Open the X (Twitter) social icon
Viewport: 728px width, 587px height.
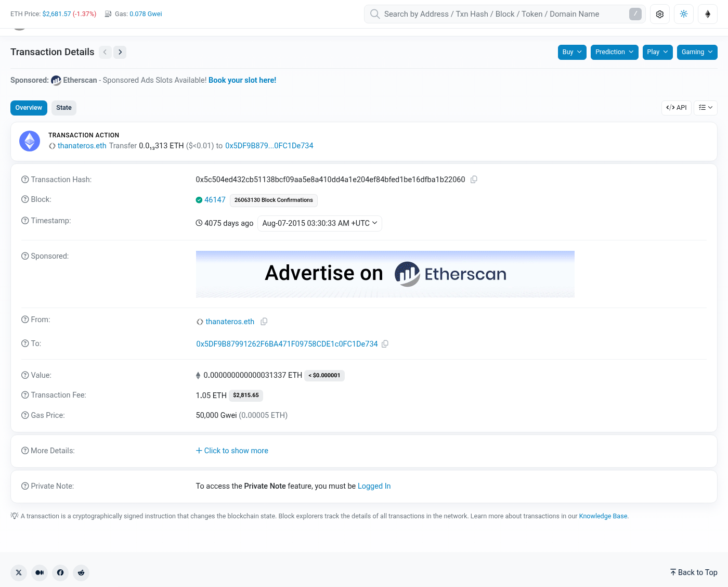click(19, 572)
